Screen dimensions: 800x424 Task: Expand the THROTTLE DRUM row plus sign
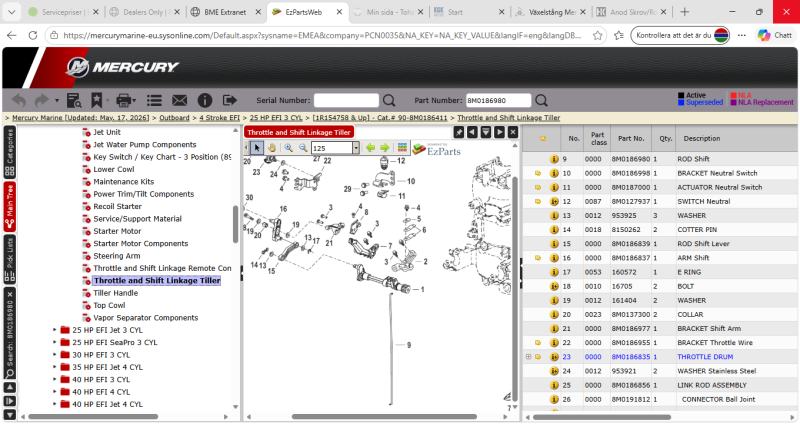pos(529,357)
